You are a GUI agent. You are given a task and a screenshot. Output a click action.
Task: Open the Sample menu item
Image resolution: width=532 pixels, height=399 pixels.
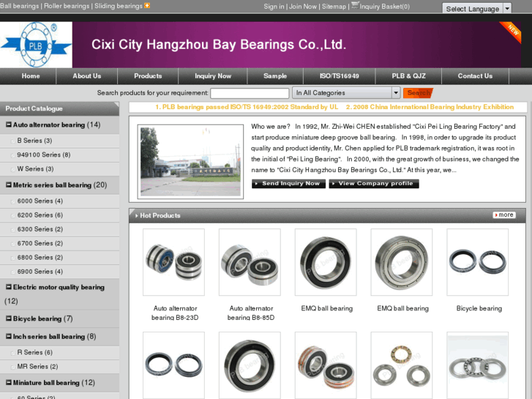coord(275,76)
